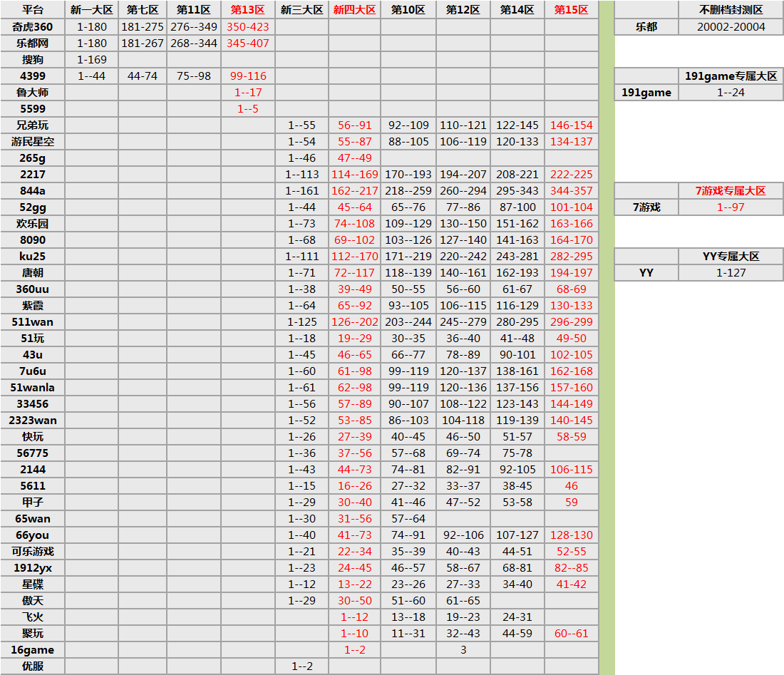The height and width of the screenshot is (675, 784).
Task: Select the 不删档封测区 header
Action: (731, 10)
